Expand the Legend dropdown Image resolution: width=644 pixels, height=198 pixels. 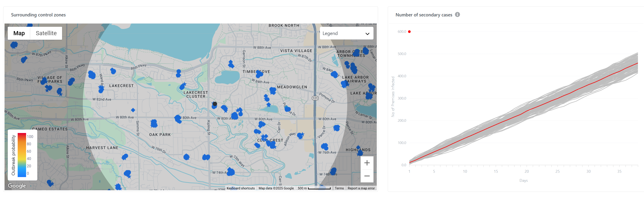point(346,33)
